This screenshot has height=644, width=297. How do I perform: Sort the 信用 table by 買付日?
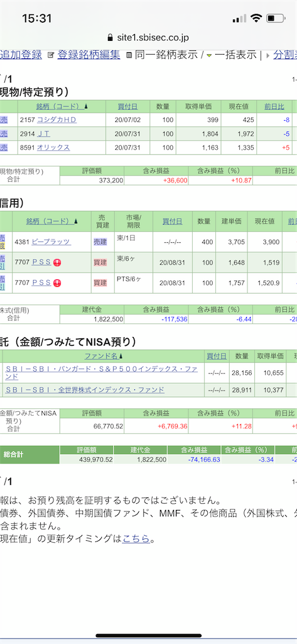(x=173, y=221)
